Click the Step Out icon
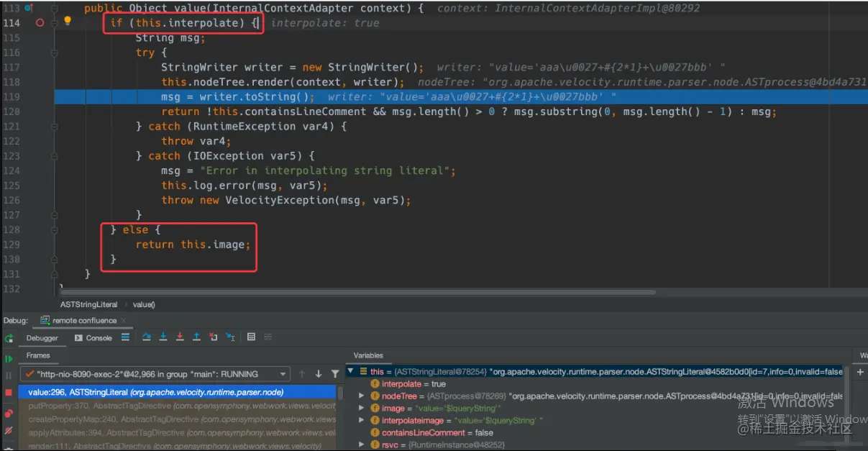Screen dimensions: 868x451 [x=196, y=337]
